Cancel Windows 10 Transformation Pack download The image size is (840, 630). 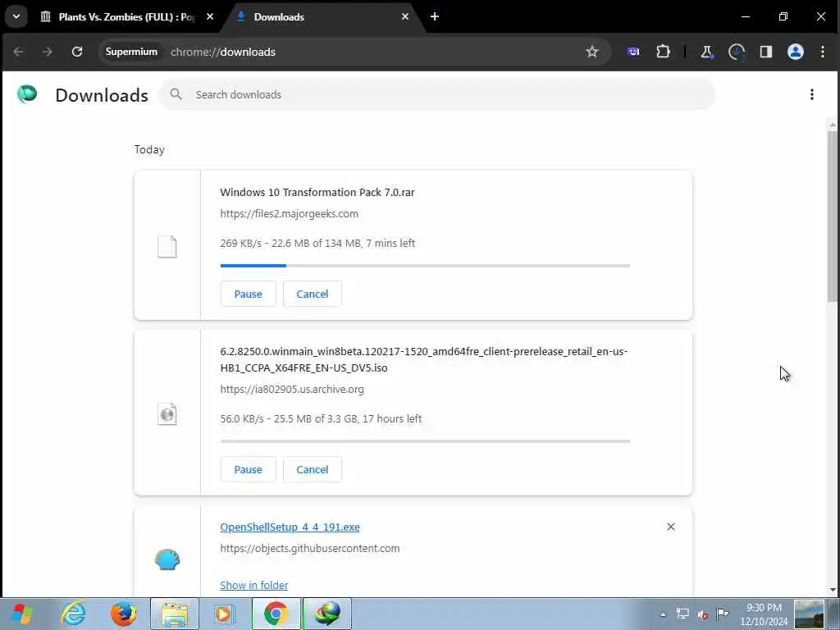pos(313,294)
